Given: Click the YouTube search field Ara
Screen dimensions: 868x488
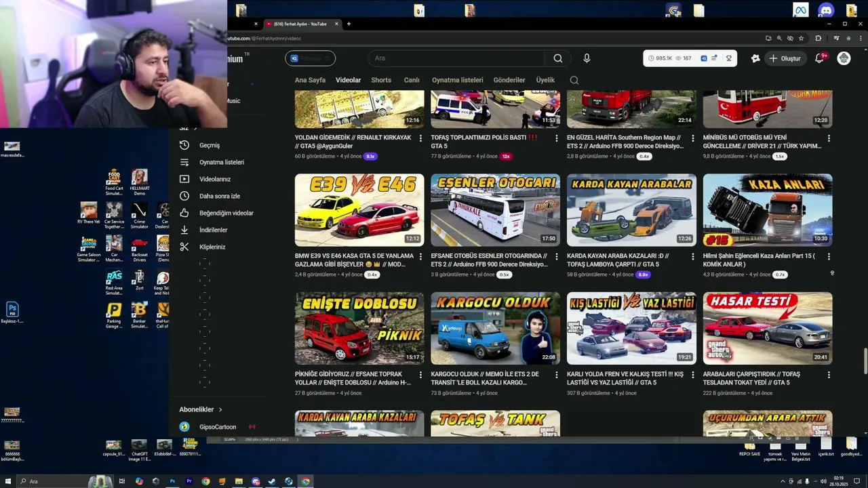Looking at the screenshot, I should (x=456, y=58).
